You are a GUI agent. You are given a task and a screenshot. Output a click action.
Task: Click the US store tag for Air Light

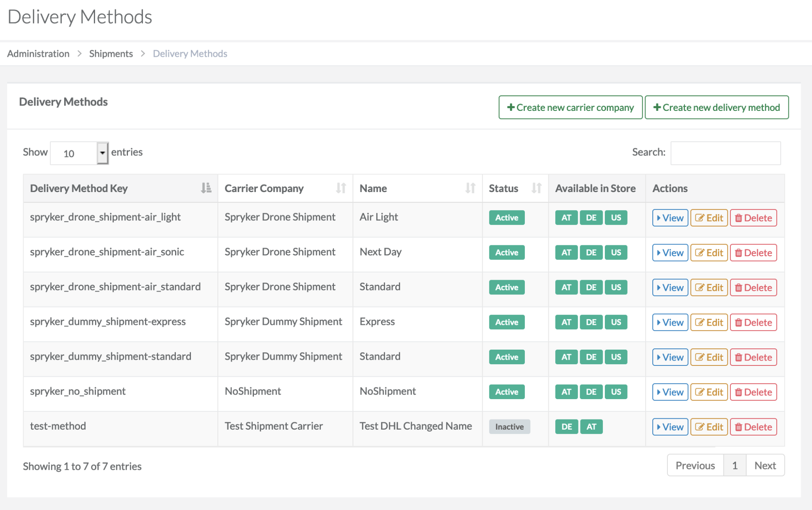(616, 218)
